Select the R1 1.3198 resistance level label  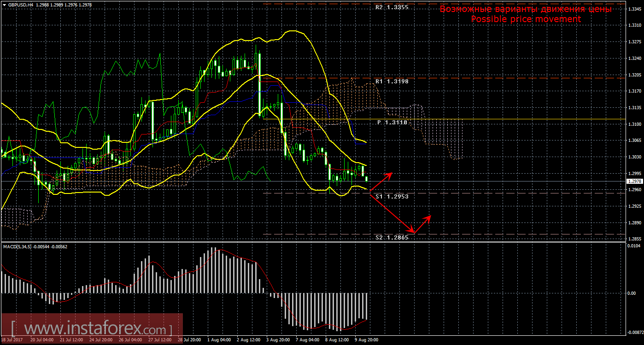coord(392,82)
